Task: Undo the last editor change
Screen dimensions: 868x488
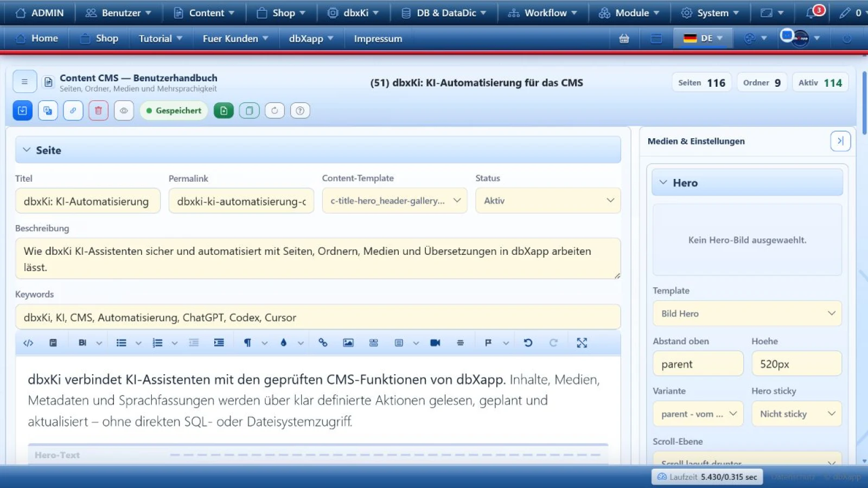Action: pyautogui.click(x=528, y=343)
